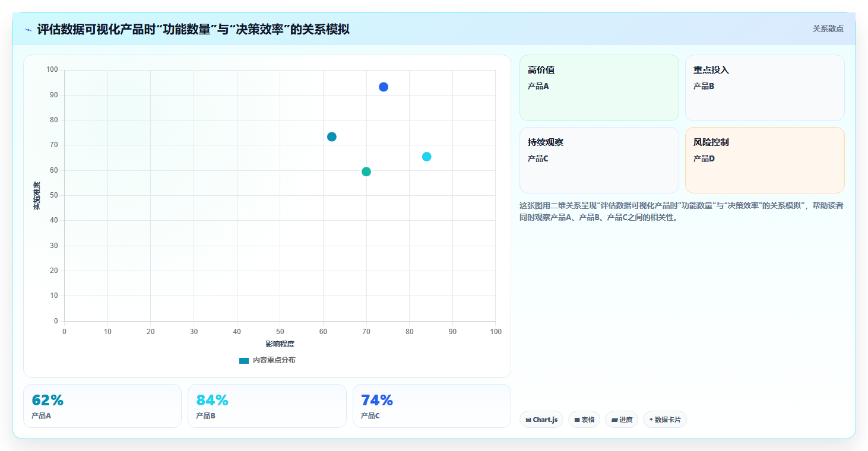Screen dimensions: 868x451
Task: Select the dark blue scatter point near 93
Action: (x=384, y=87)
